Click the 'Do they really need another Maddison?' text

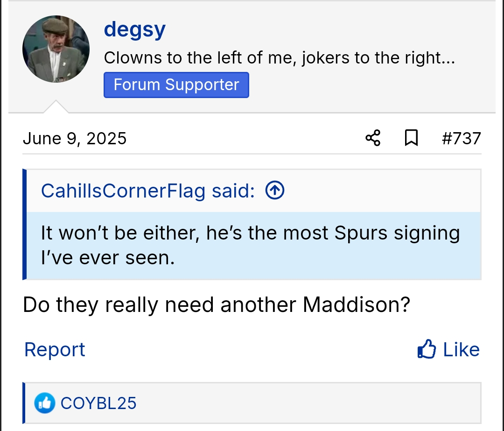tap(217, 305)
